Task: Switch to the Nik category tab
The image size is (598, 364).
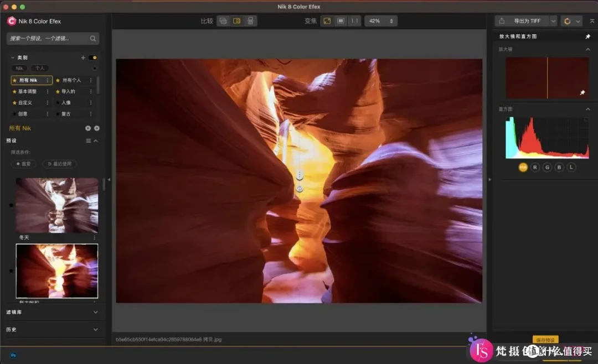Action: coord(19,69)
